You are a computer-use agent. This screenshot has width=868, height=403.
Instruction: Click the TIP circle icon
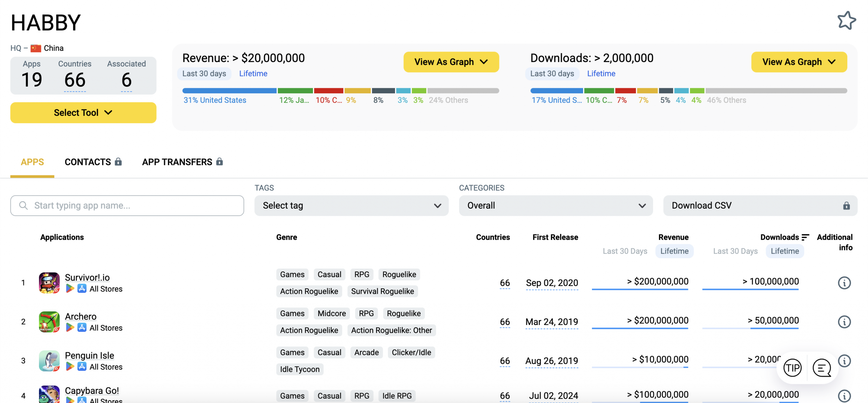point(792,368)
